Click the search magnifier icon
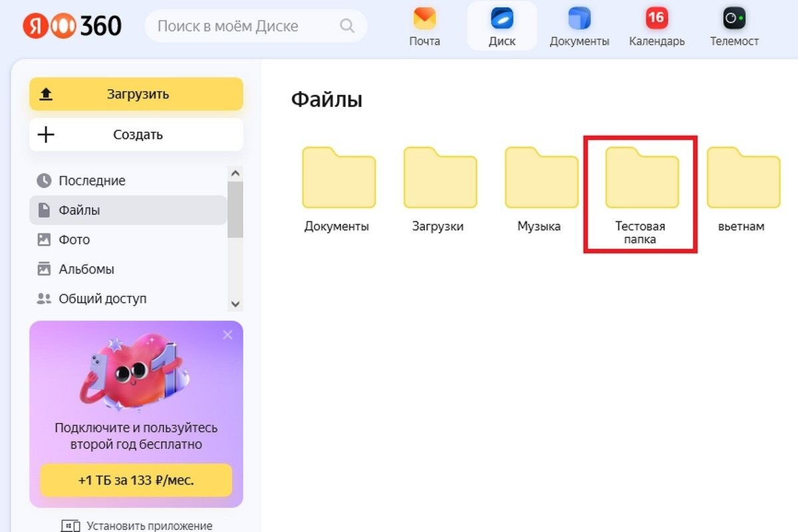The height and width of the screenshot is (532, 798). [347, 26]
